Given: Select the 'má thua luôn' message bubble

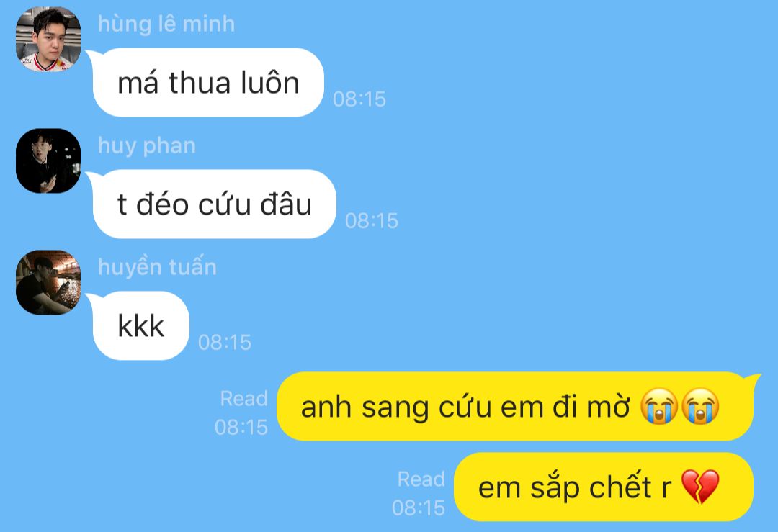Looking at the screenshot, I should (208, 82).
